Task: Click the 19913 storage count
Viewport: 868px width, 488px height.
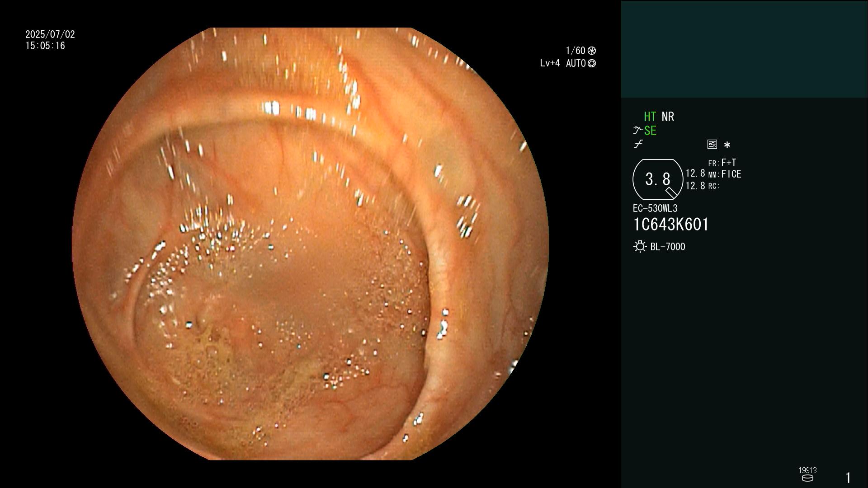Action: pos(807,470)
